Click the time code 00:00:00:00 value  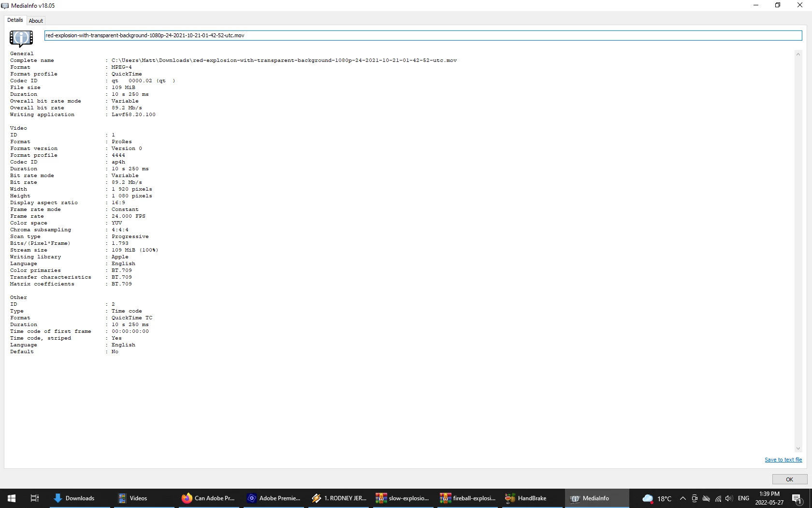(x=130, y=331)
